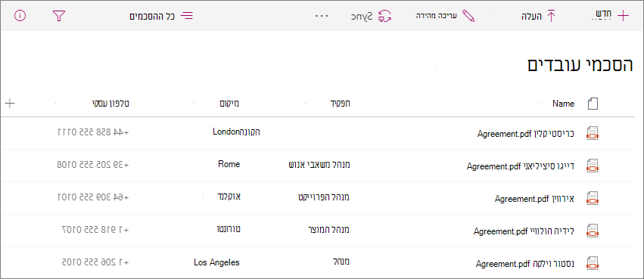Click the PDF icon for לידיה הולוויי
This screenshot has width=644, height=279.
click(593, 231)
